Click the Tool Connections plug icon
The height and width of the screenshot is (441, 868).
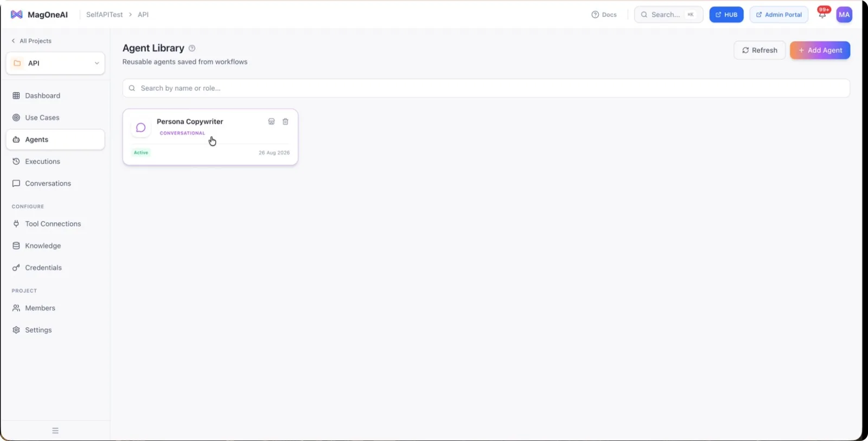tap(16, 224)
